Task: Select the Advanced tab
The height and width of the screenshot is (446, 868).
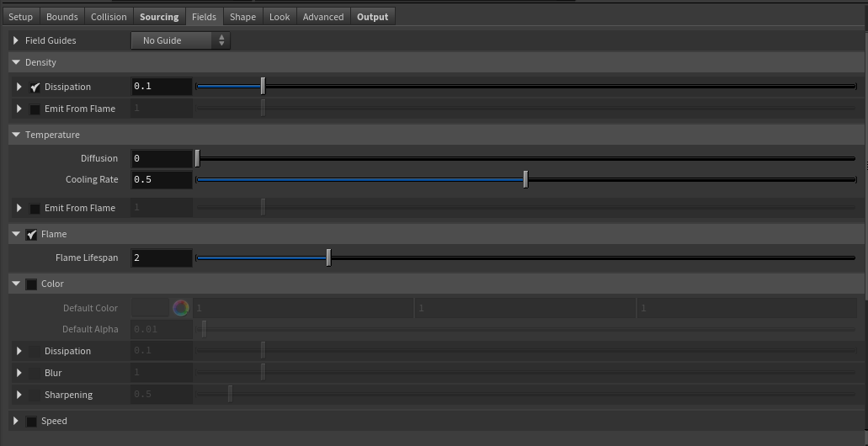Action: (x=322, y=17)
